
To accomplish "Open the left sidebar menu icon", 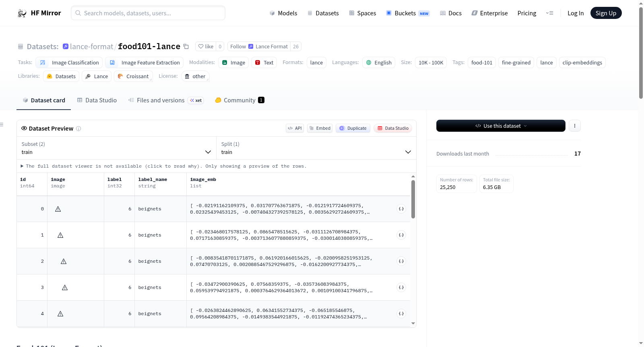I will (x=2, y=125).
